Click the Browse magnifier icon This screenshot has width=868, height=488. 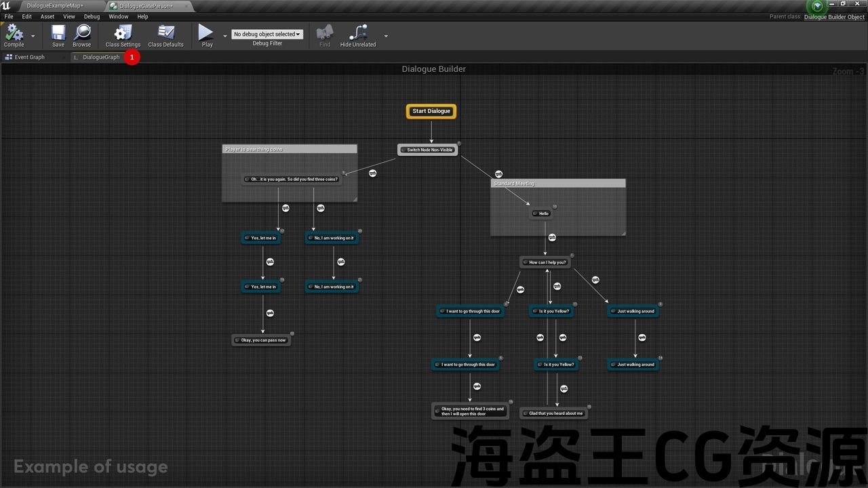pos(82,33)
